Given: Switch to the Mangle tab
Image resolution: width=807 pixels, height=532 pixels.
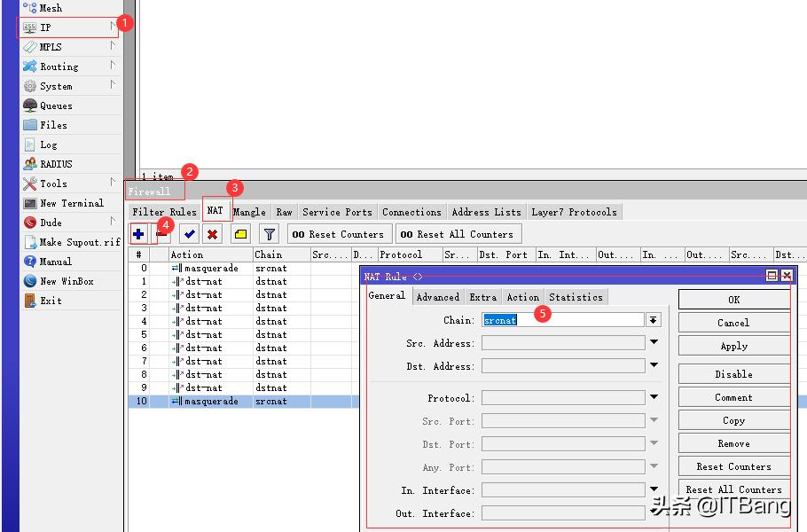Looking at the screenshot, I should tap(249, 212).
